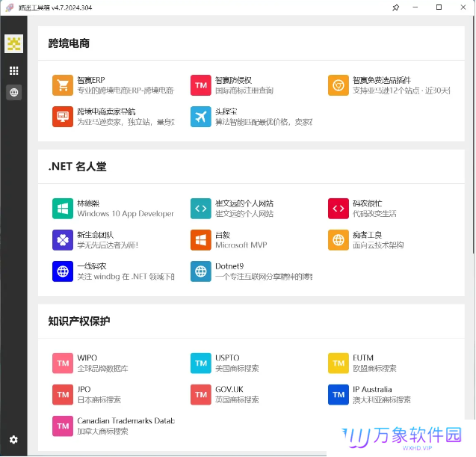
Task: Click the Canadian Trademarks magenta TM icon
Action: (x=63, y=426)
